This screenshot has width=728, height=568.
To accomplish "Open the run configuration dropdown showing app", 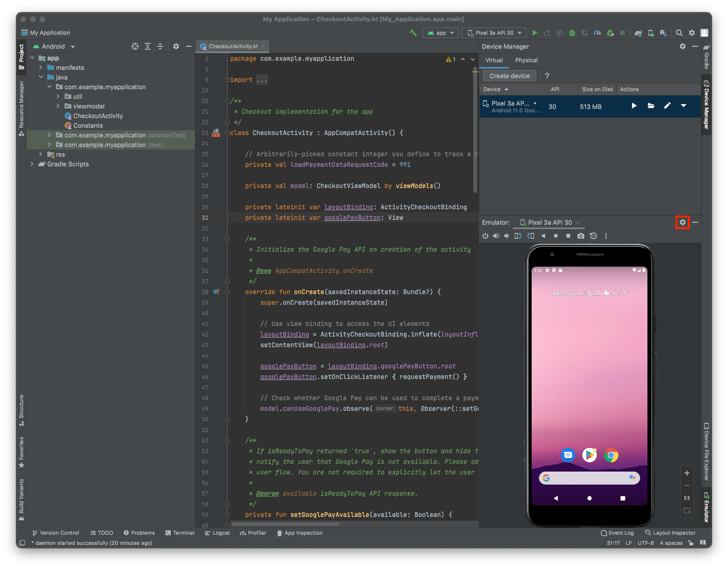I will (440, 33).
